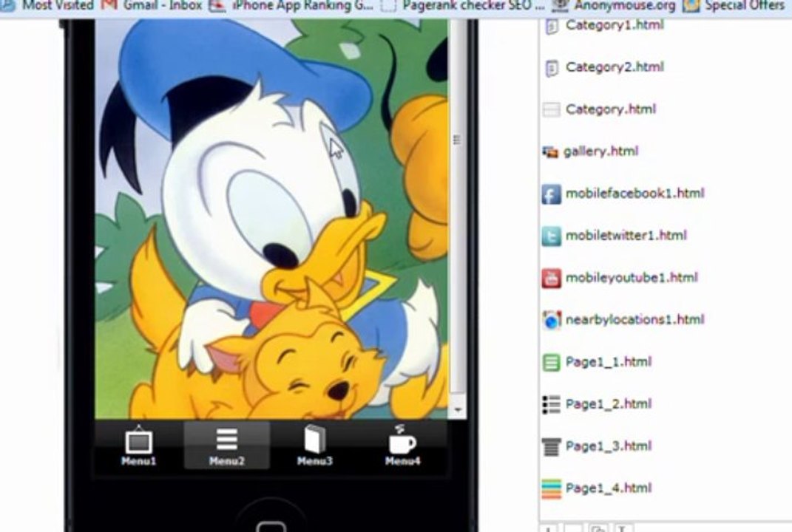Click the globe icon beside nearbylocations1.html

551,321
